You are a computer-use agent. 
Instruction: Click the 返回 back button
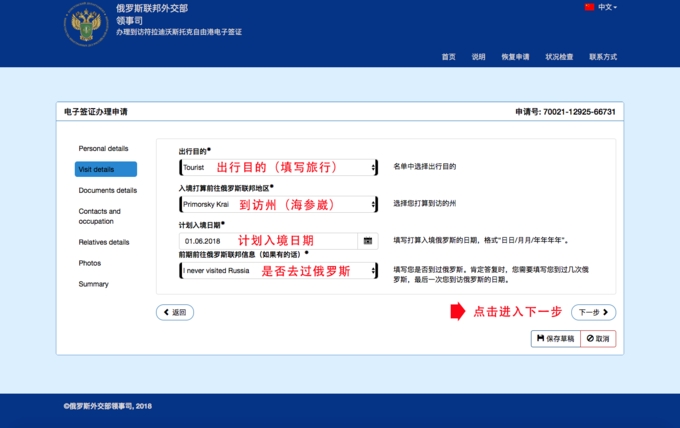click(x=175, y=312)
